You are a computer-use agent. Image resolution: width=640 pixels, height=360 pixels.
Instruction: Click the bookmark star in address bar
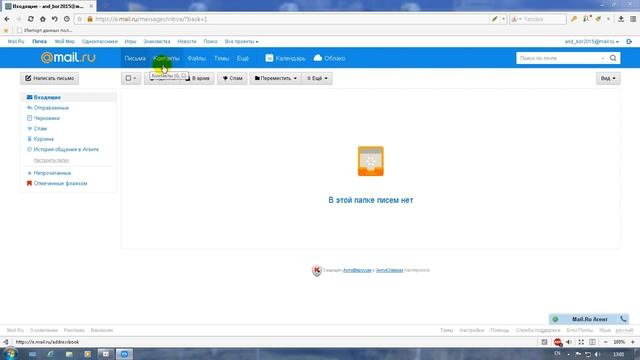(80, 19)
